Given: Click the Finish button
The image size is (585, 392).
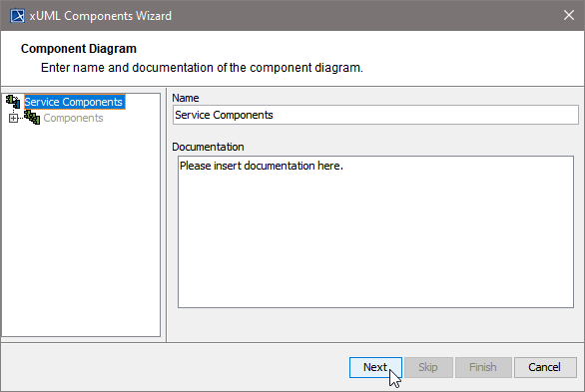Looking at the screenshot, I should (x=483, y=367).
